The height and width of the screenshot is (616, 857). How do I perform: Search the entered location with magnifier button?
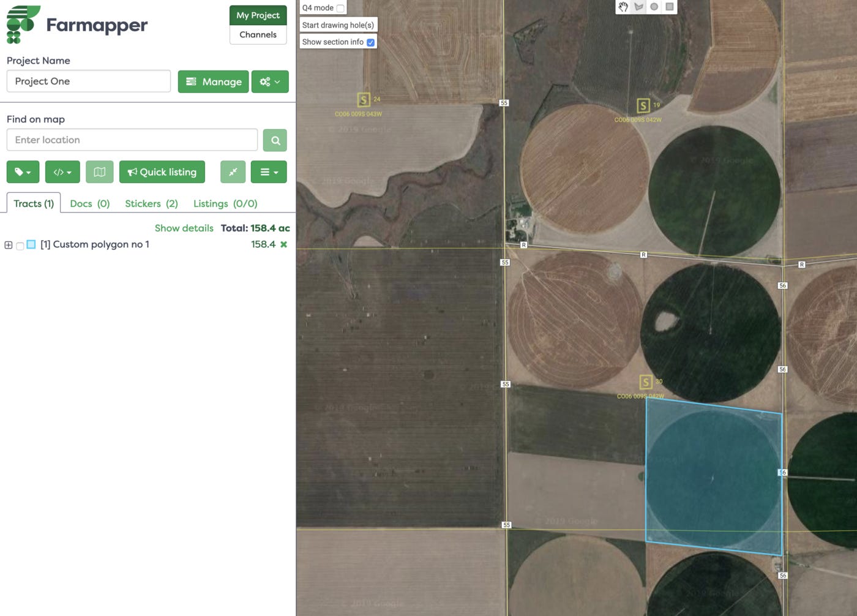(x=275, y=140)
